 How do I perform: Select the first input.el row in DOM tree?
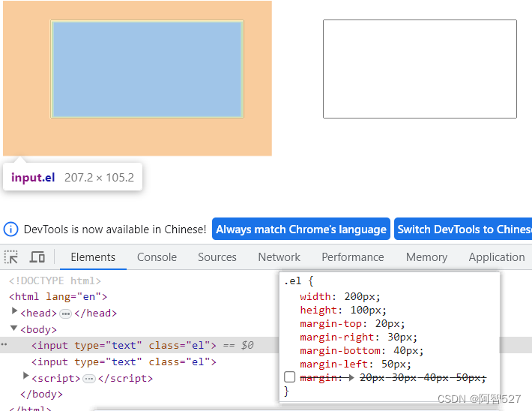[x=139, y=345]
